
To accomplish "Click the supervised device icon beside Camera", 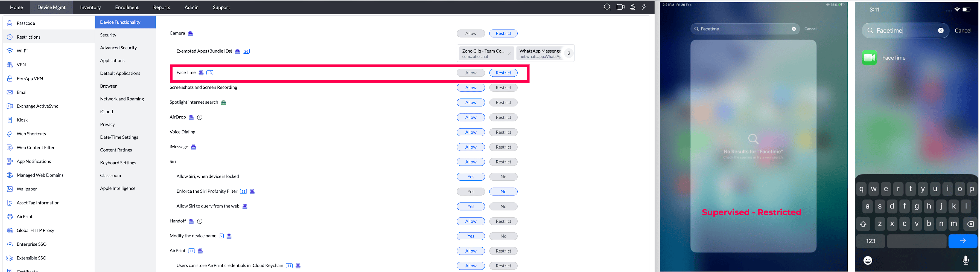I will tap(191, 34).
